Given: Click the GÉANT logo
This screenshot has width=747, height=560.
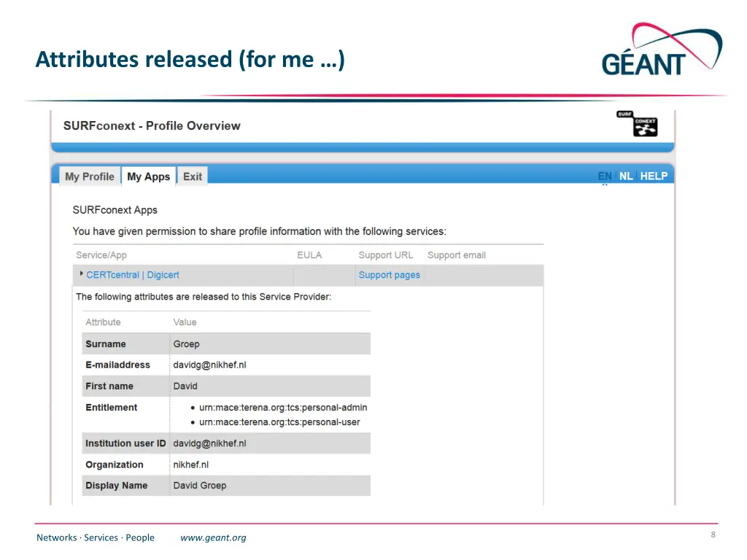Looking at the screenshot, I should pos(661,50).
